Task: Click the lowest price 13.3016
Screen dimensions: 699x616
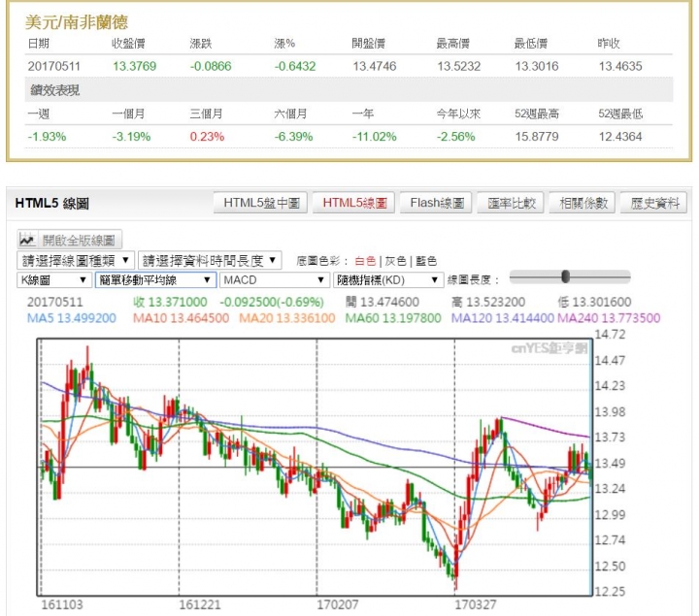Action: tap(537, 66)
